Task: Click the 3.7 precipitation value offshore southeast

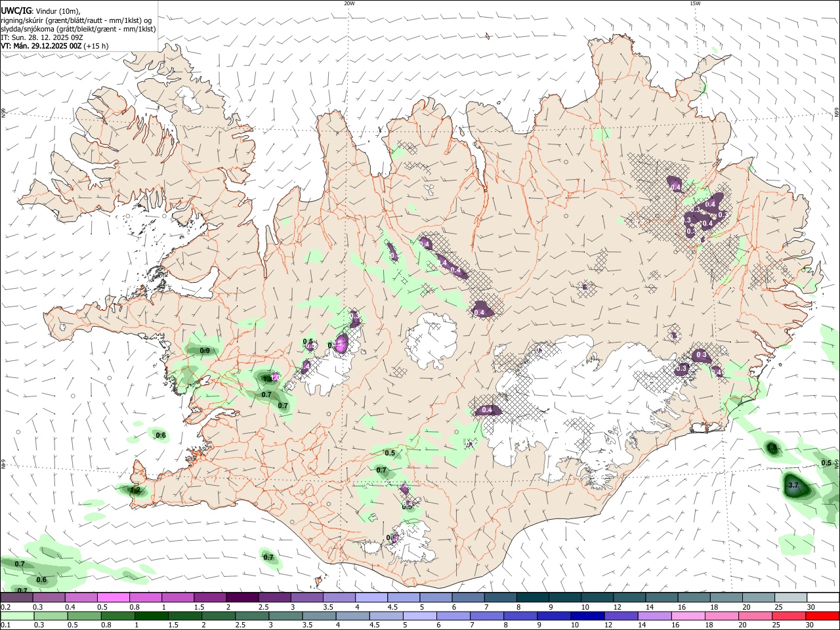Action: click(793, 486)
